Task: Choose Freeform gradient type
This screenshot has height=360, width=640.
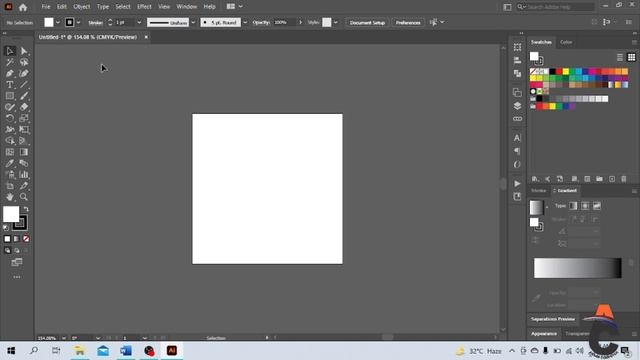Action: [x=597, y=206]
